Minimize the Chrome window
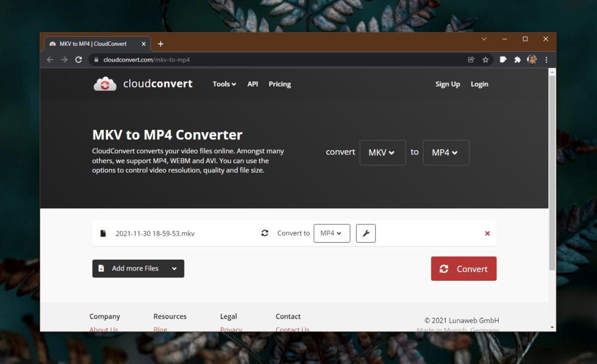Viewport: 597px width, 364px height. coord(505,39)
